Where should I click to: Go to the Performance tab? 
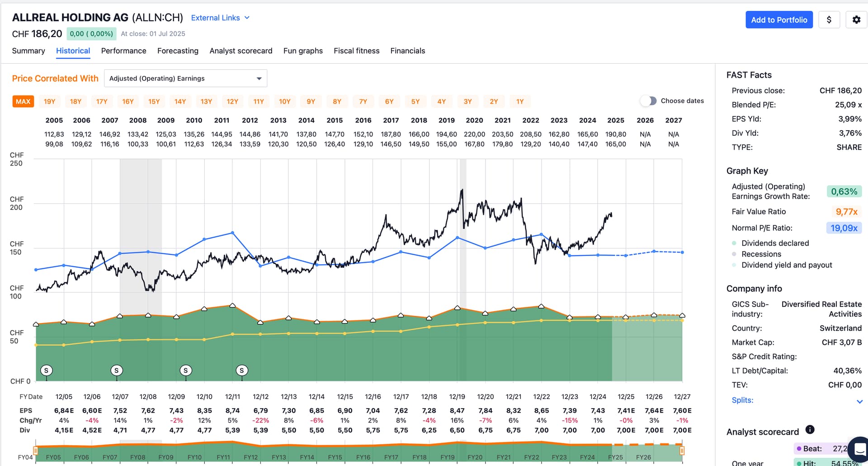point(123,51)
